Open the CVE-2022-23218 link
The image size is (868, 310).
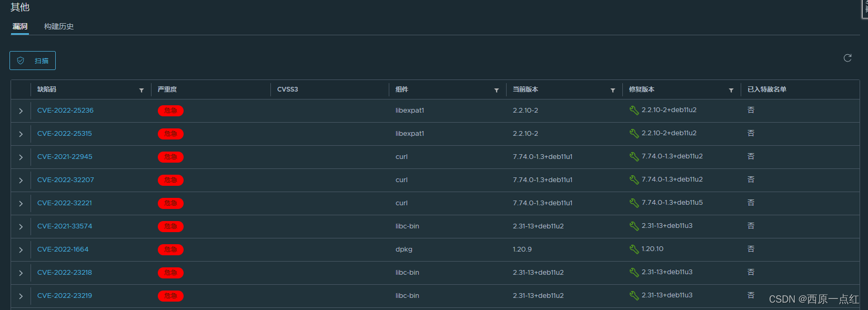65,273
